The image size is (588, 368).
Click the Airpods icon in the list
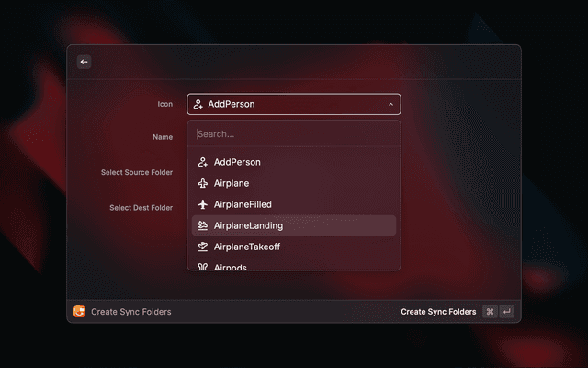203,267
